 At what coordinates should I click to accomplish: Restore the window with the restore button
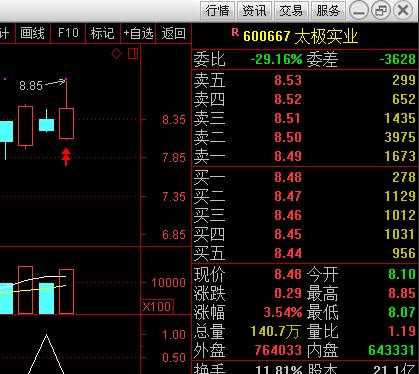(381, 10)
